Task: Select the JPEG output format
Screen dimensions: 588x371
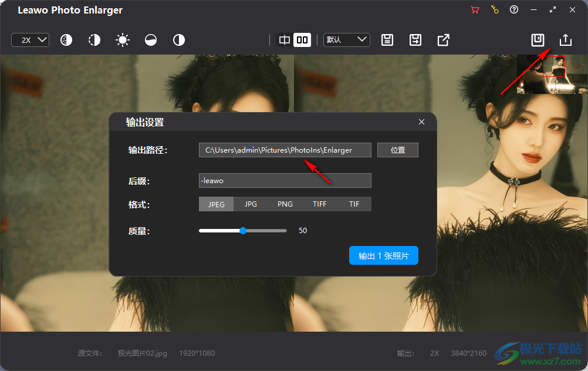Action: pos(217,204)
